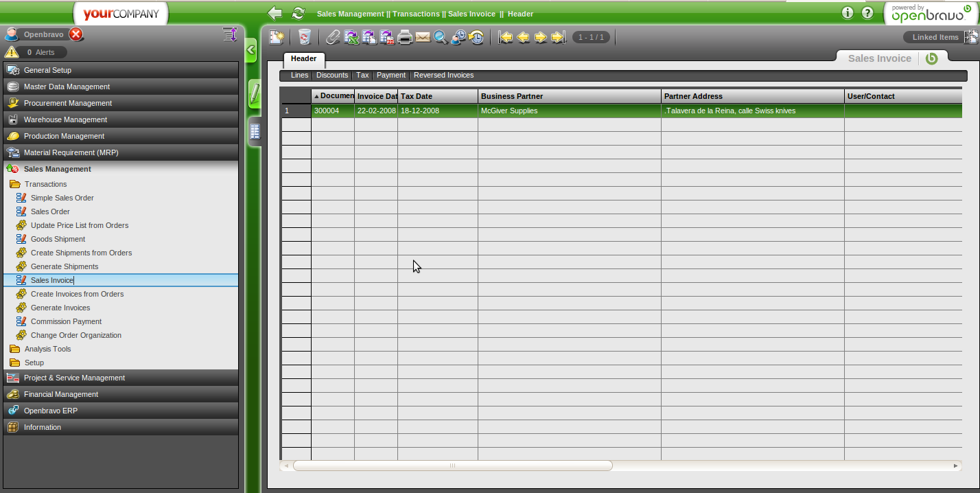This screenshot has height=493, width=980.
Task: Create a new record with toolbar icon
Action: tap(277, 37)
